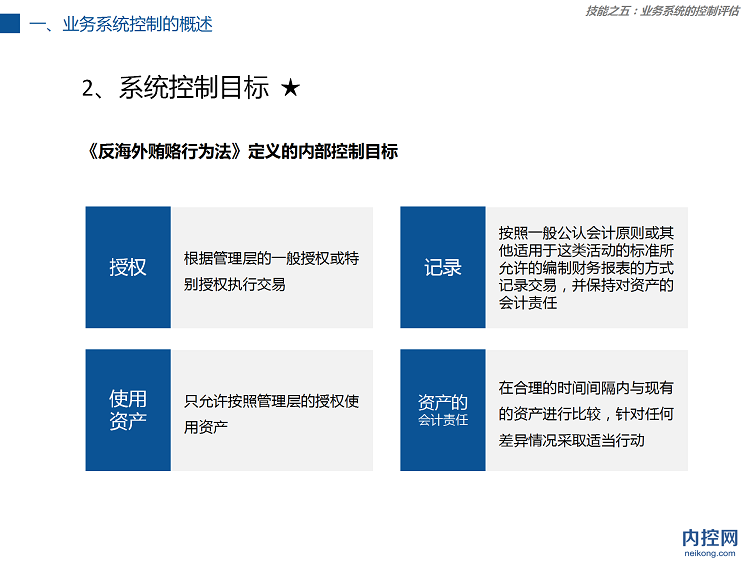Click the blue square in the top-left header
This screenshot has width=750, height=562.
coord(10,23)
